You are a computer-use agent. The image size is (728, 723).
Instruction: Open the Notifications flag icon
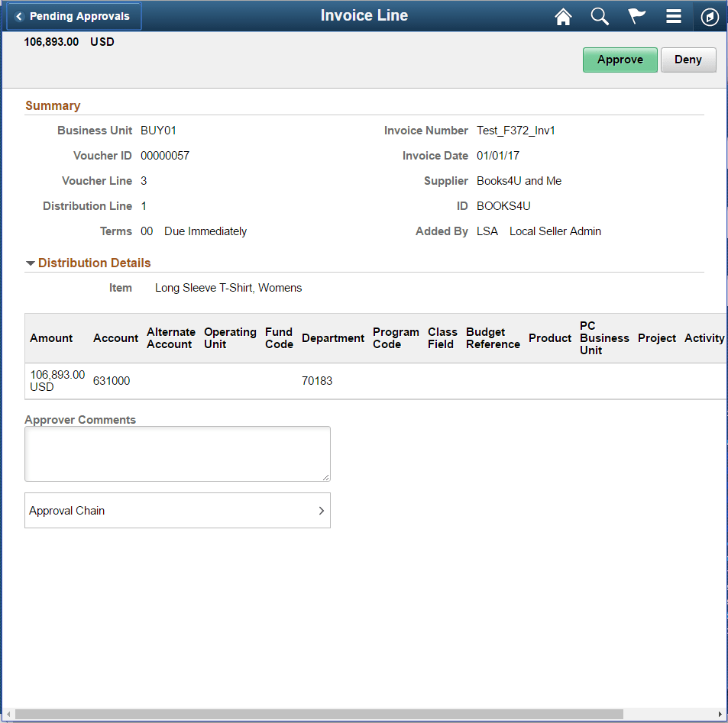tap(636, 16)
